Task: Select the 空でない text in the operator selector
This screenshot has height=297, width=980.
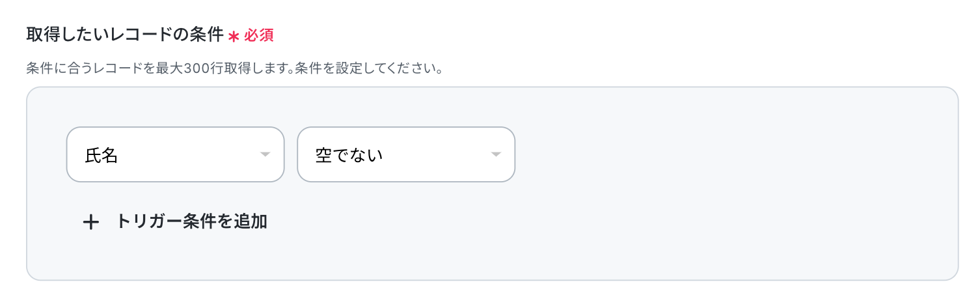Action: 349,155
